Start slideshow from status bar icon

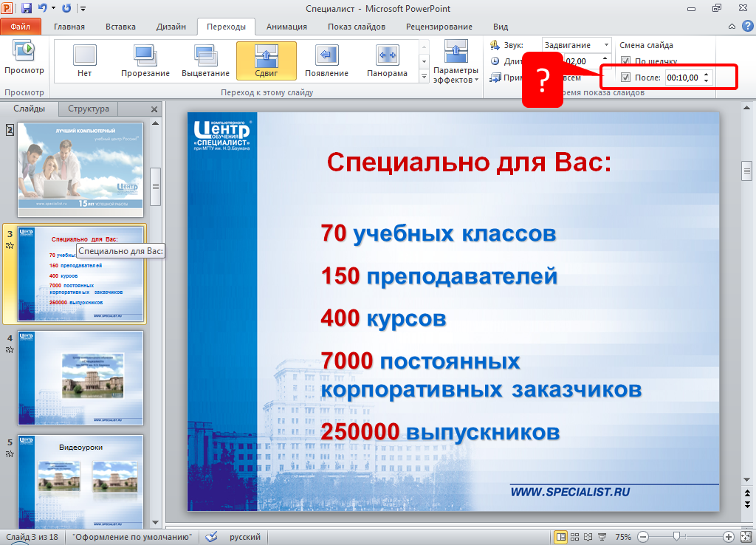[603, 537]
